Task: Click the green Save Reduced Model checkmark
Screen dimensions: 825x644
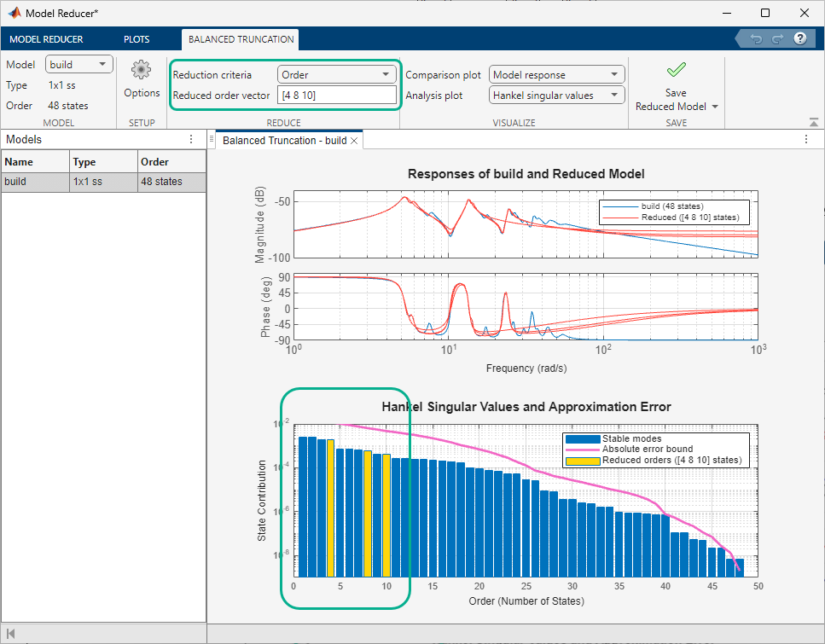Action: tap(676, 71)
